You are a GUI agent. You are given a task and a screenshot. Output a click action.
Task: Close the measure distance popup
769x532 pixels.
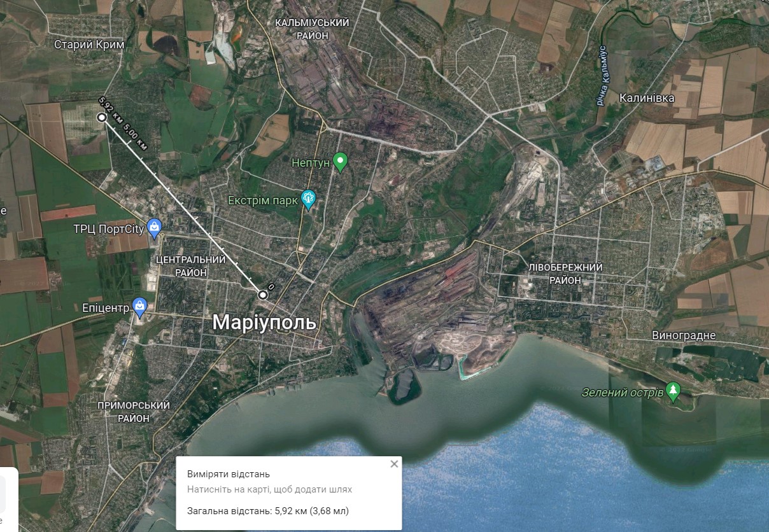(394, 464)
